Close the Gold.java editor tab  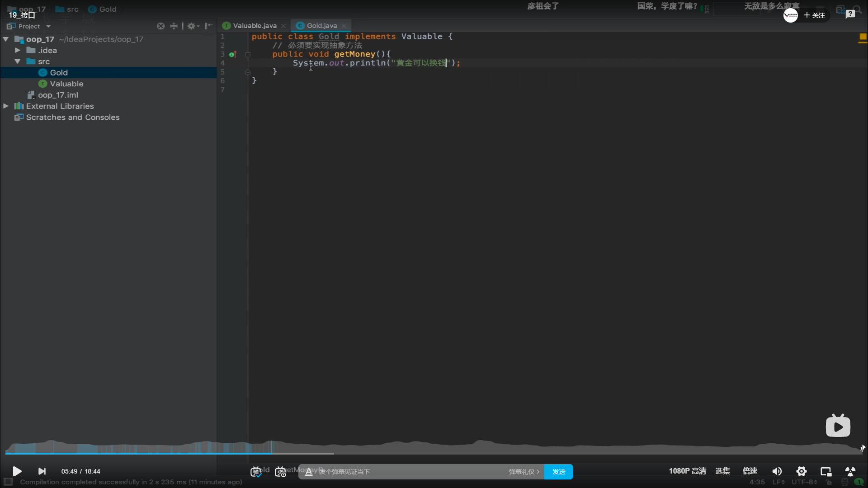pyautogui.click(x=344, y=26)
